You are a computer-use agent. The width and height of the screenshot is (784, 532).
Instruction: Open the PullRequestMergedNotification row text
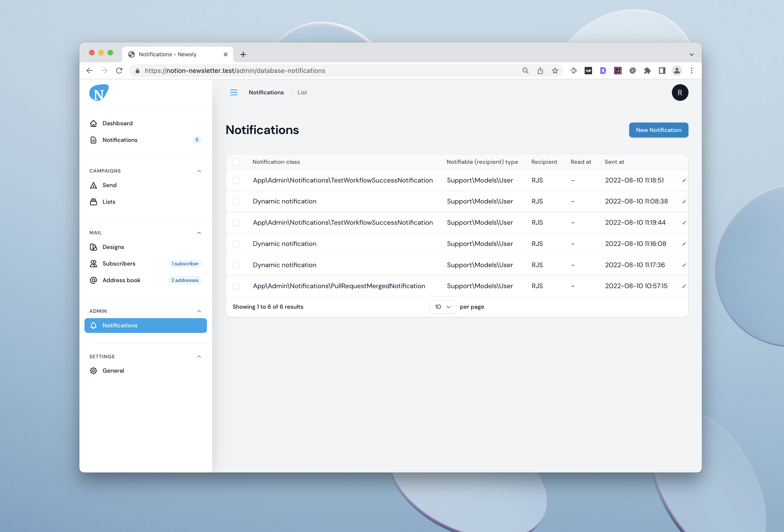(339, 286)
